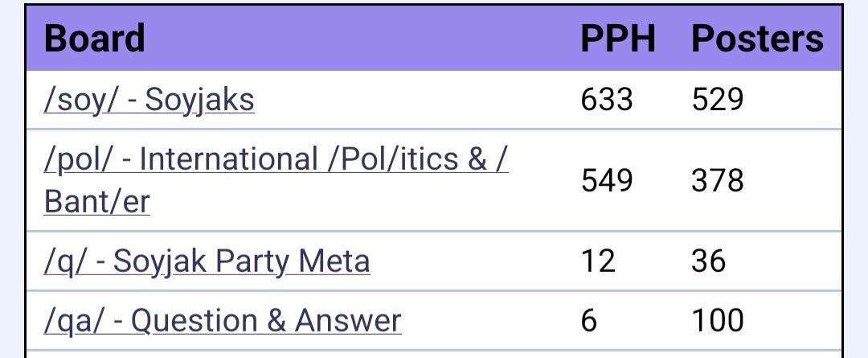Open the /soy/ - Soyjaks board link

(149, 101)
